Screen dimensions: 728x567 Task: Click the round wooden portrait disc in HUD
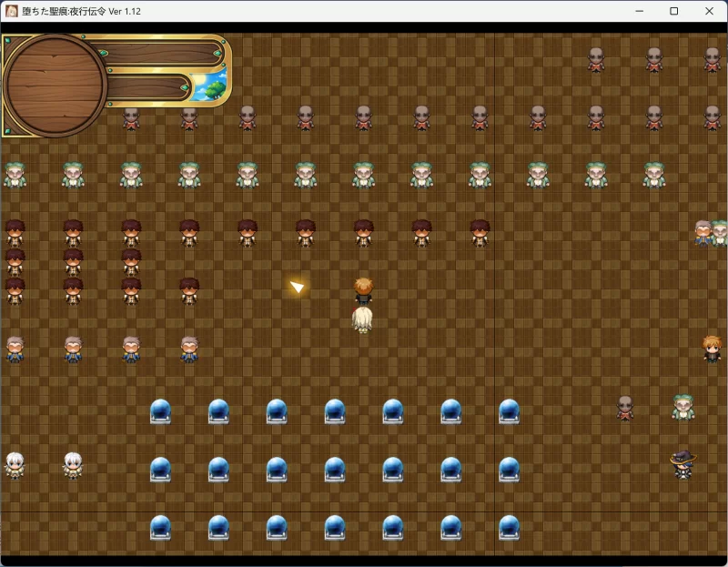[55, 86]
